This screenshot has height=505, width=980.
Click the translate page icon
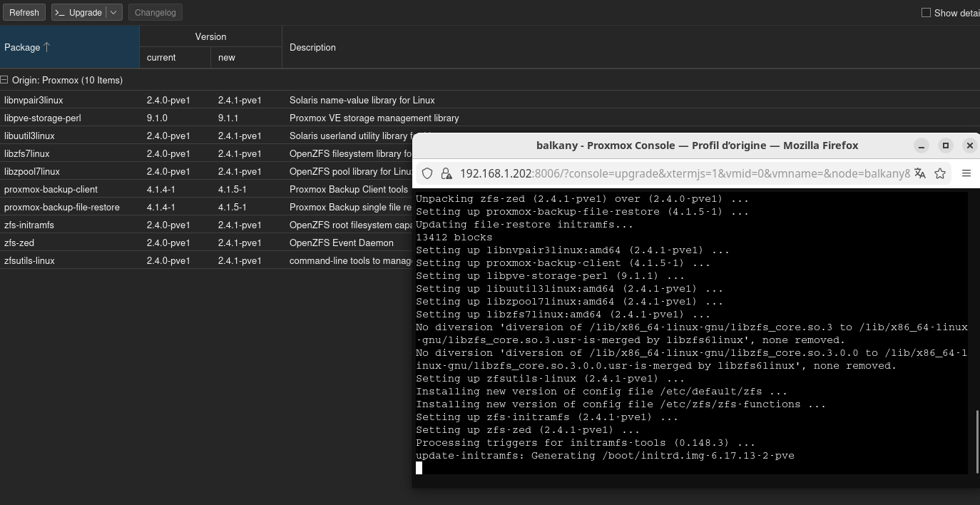tap(920, 173)
